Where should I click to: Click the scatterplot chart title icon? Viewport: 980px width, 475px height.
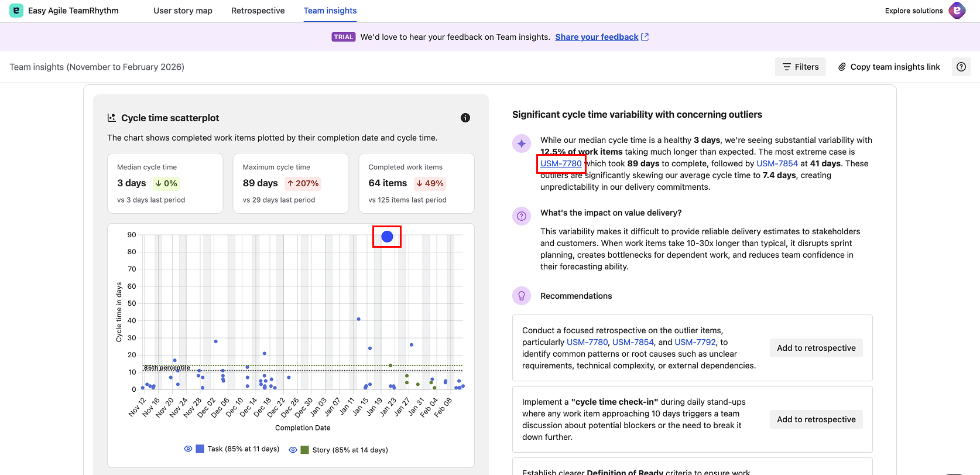coord(112,118)
